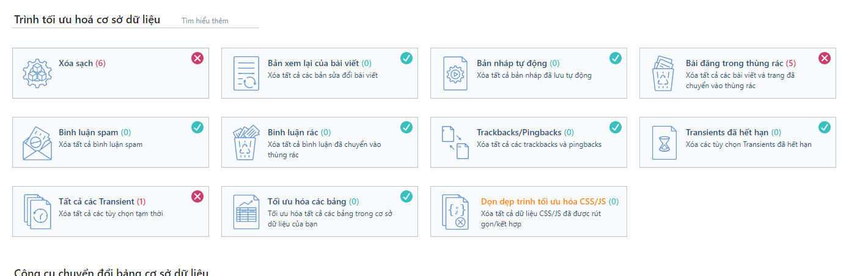Toggle the red X on Xóa sạch

point(197,58)
